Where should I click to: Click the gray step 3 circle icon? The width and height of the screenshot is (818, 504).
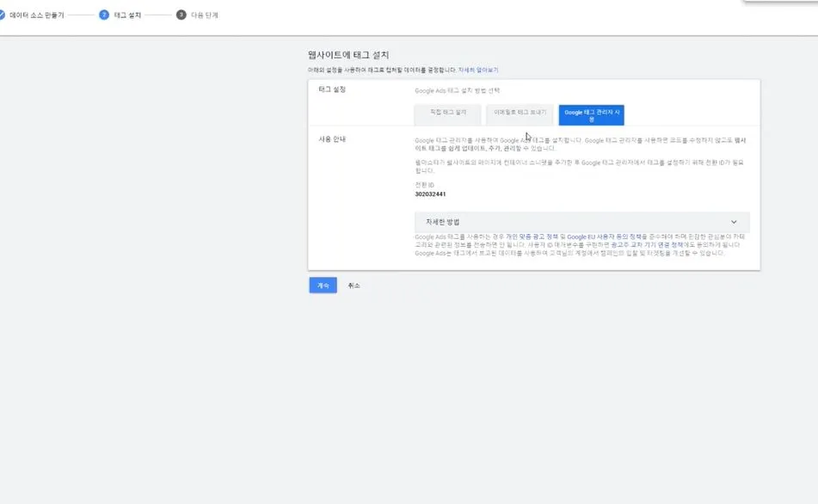pos(181,14)
